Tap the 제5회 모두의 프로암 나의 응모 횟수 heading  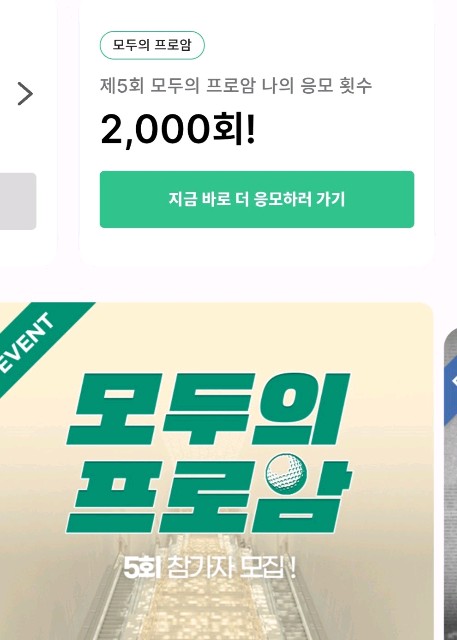pos(236,86)
